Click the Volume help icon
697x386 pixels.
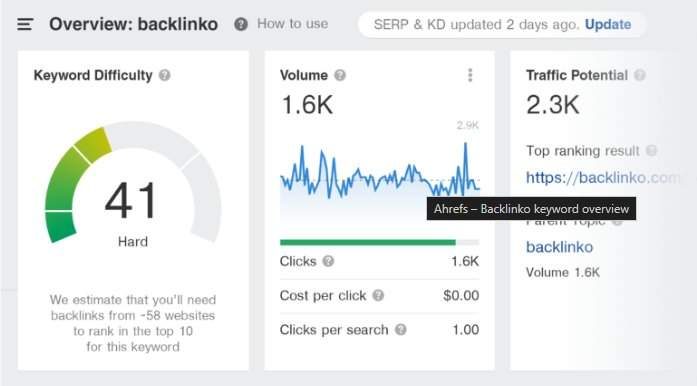coord(340,75)
